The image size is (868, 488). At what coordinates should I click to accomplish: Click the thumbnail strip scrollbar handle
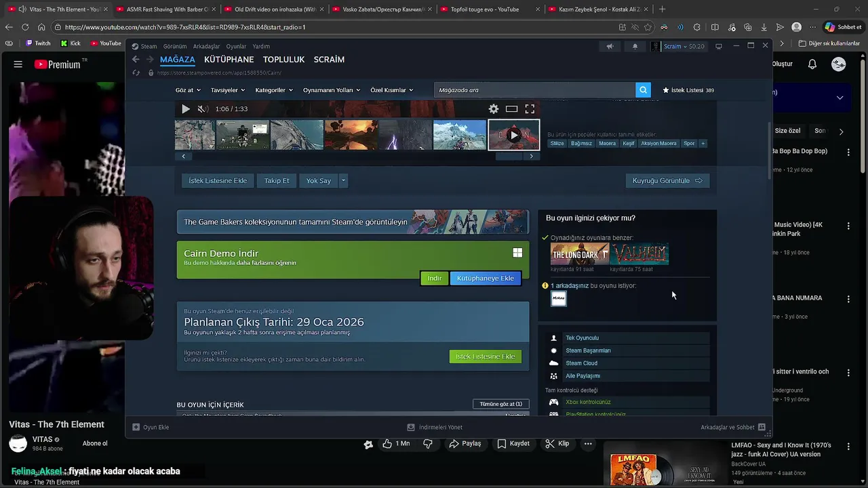click(x=510, y=157)
